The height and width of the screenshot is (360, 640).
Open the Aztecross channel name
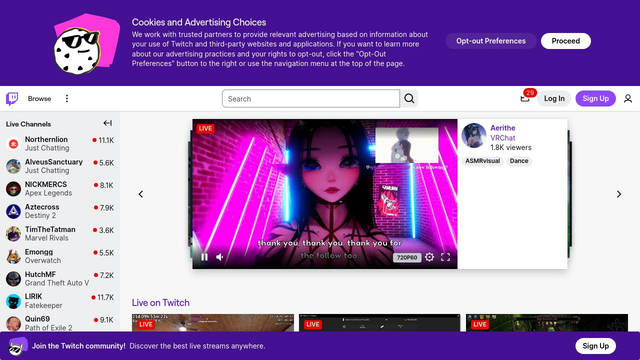click(42, 207)
